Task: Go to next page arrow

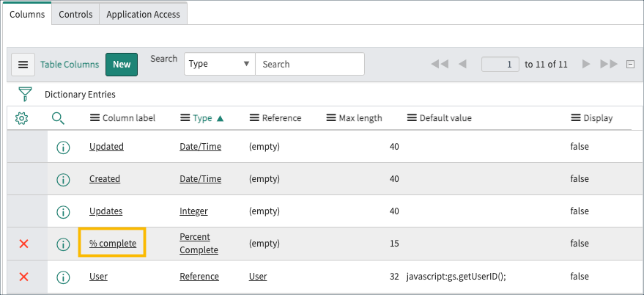Action: point(586,65)
